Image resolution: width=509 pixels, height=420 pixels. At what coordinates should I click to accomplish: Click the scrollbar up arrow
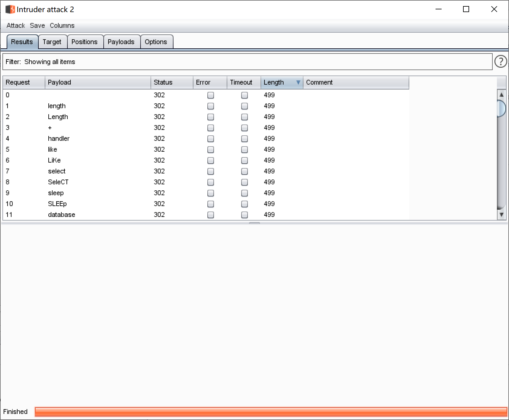[x=501, y=95]
